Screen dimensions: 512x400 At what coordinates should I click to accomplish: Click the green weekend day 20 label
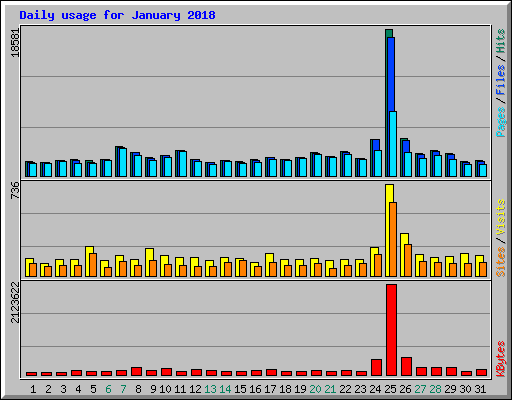pyautogui.click(x=315, y=389)
